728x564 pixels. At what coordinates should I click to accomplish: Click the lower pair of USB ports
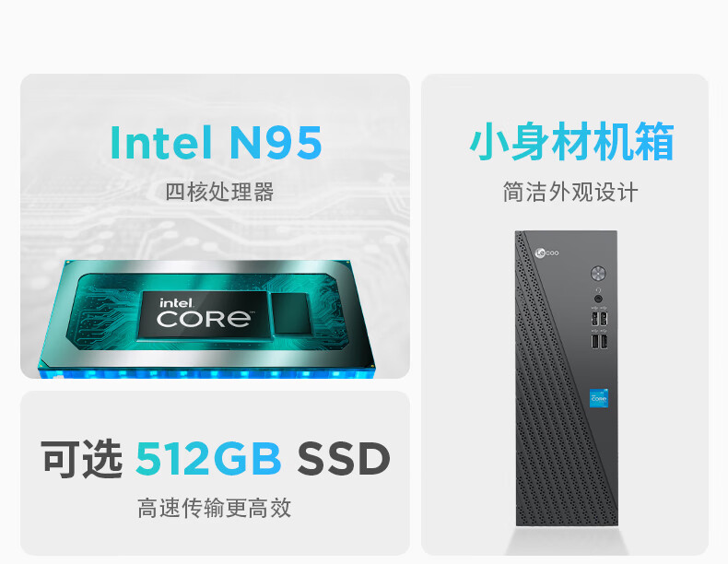point(599,341)
